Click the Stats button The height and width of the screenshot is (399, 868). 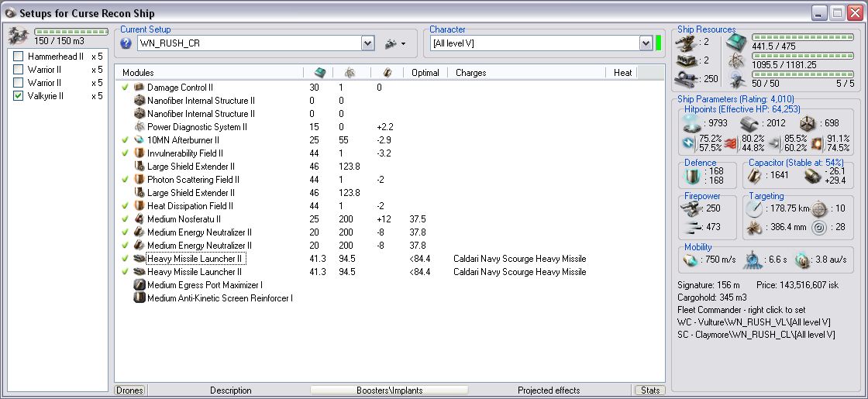pos(650,390)
